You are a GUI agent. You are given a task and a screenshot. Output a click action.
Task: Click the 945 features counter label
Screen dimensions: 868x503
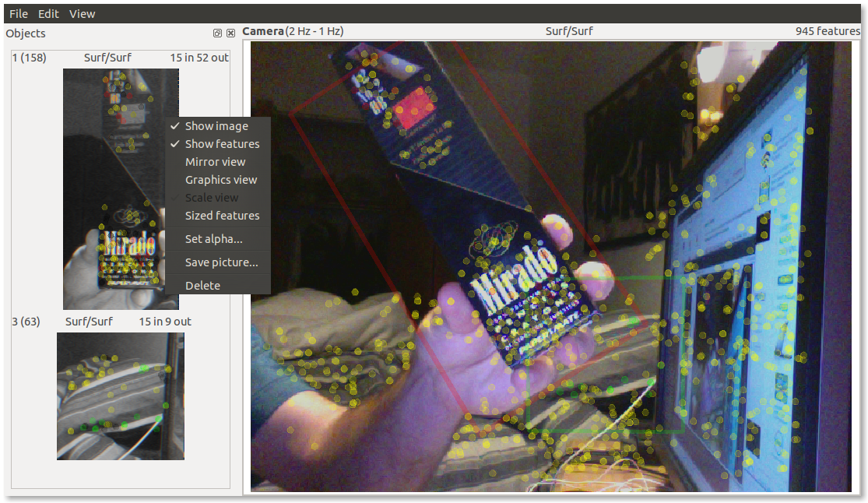tap(827, 31)
